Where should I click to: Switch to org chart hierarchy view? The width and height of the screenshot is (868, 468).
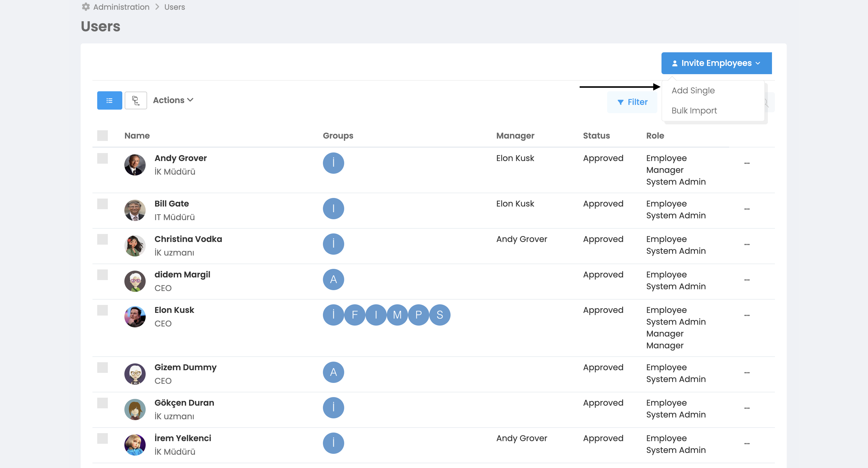[135, 100]
